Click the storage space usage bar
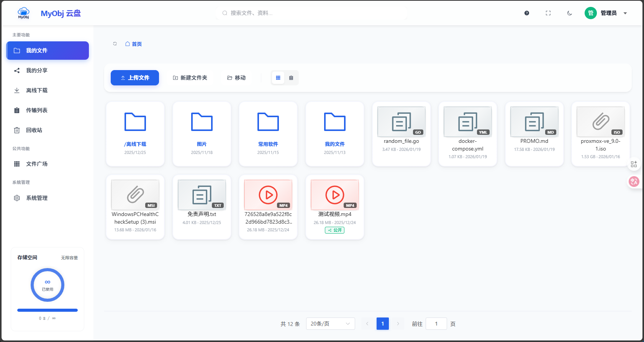Viewport: 644px width, 342px height. point(48,310)
